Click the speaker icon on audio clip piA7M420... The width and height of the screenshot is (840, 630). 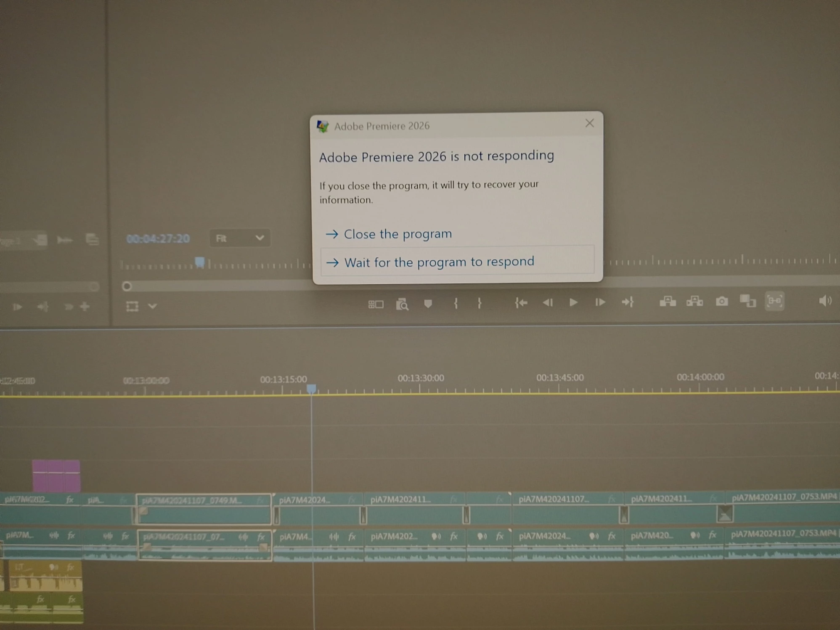coord(694,535)
